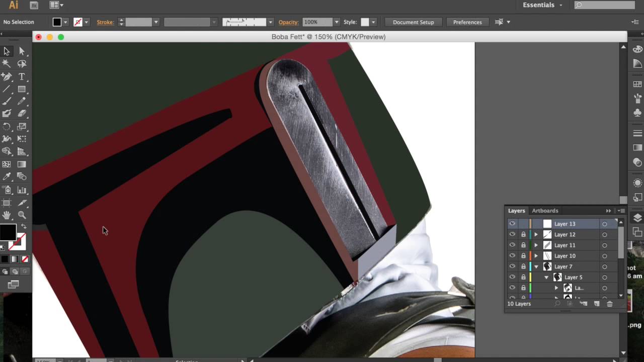This screenshot has width=644, height=362.
Task: Unlock Layer 7 via lock icon
Action: [523, 266]
